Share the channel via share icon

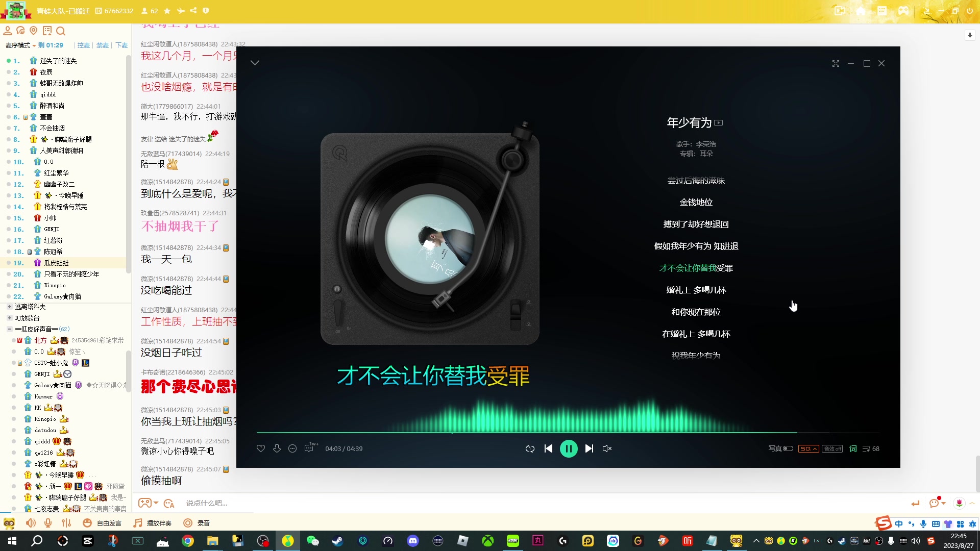(x=193, y=11)
